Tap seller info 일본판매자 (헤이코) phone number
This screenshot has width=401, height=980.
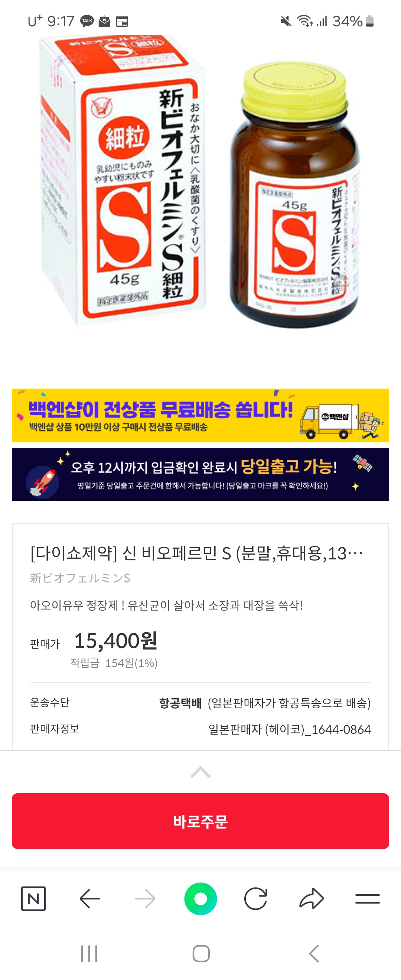pyautogui.click(x=290, y=729)
